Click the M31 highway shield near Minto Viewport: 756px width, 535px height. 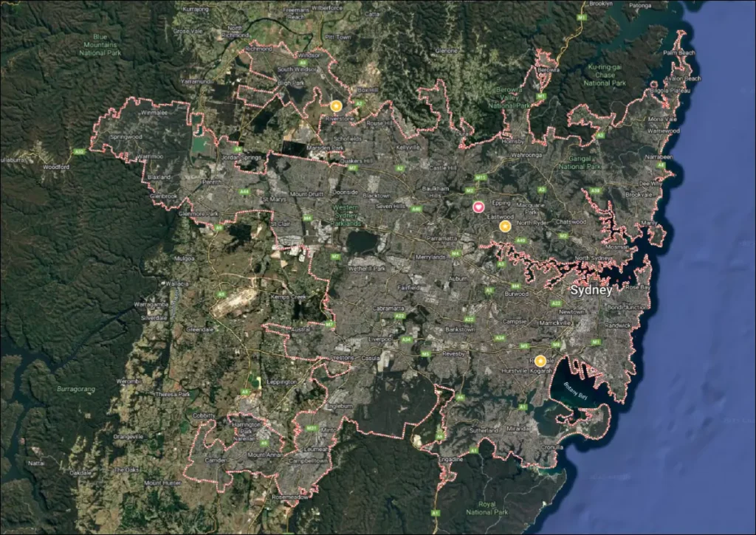(311, 427)
